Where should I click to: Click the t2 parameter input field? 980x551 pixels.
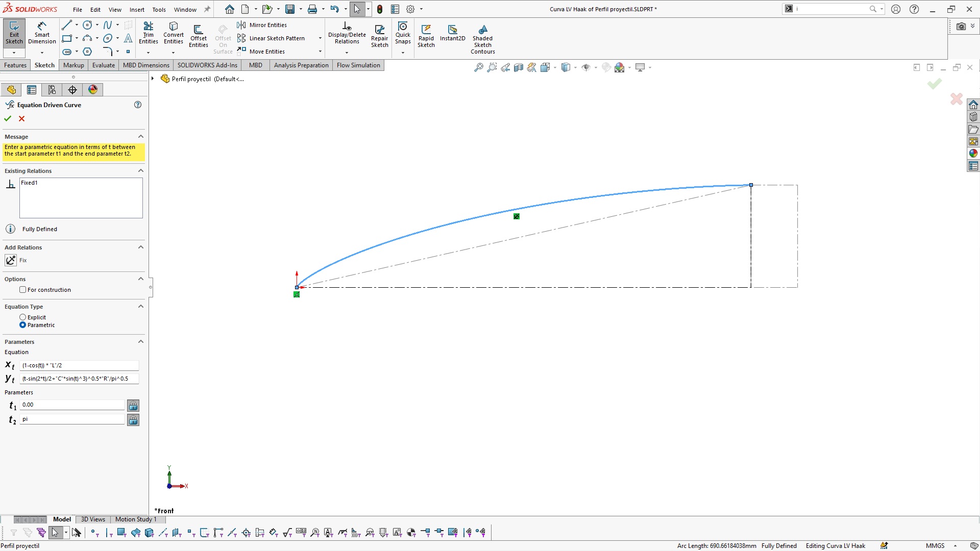[72, 419]
